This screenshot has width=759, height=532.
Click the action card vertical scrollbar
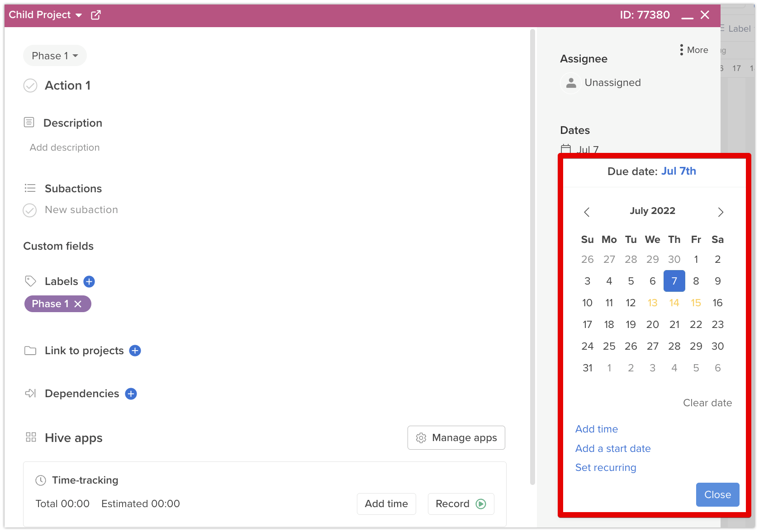533,257
